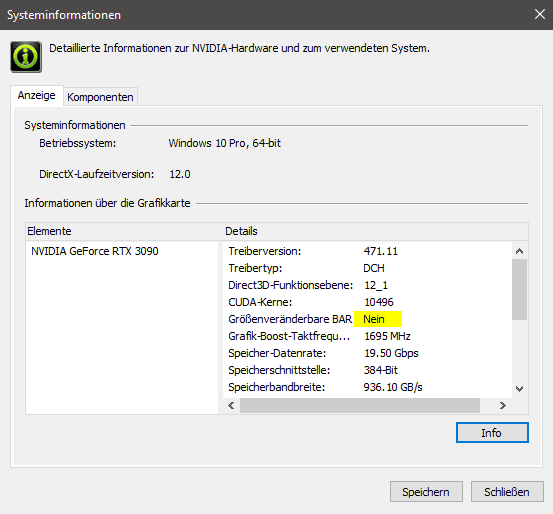The width and height of the screenshot is (553, 514).
Task: Switch to the Komponenten tab
Action: click(100, 97)
